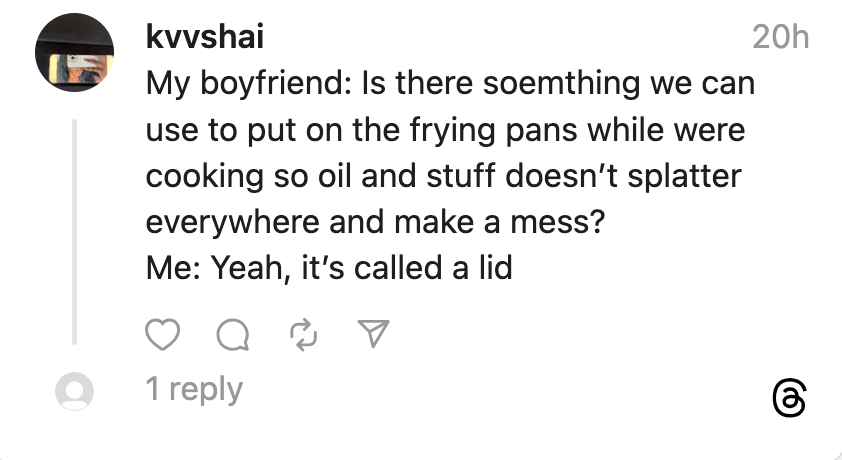Open kvvshai's profile picture
This screenshot has height=460, width=842.
73,53
